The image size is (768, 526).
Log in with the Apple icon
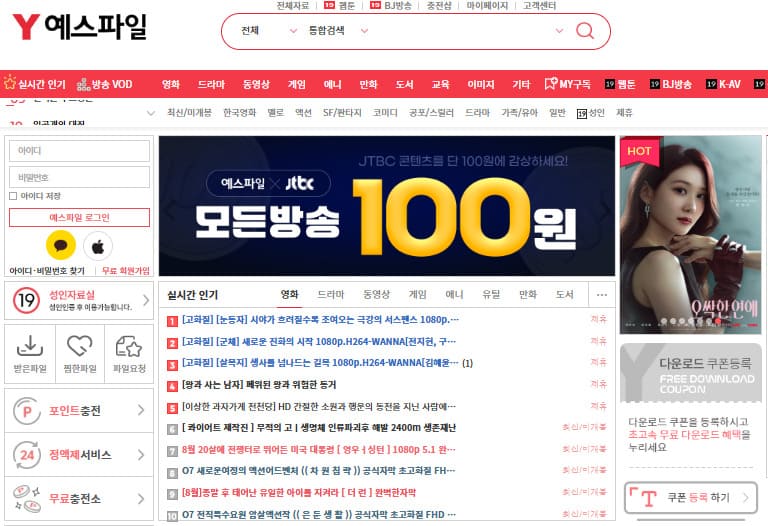point(98,246)
